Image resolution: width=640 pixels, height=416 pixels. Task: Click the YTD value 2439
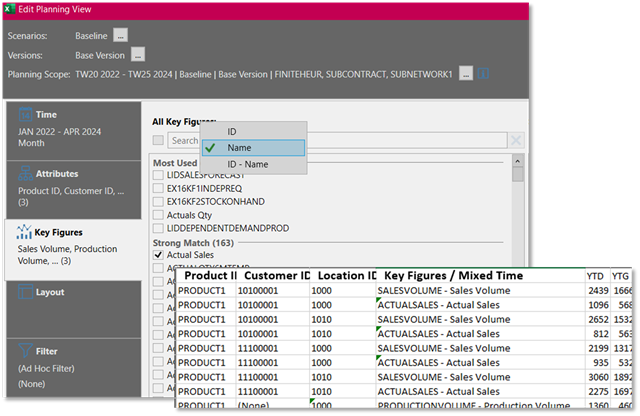pyautogui.click(x=598, y=291)
